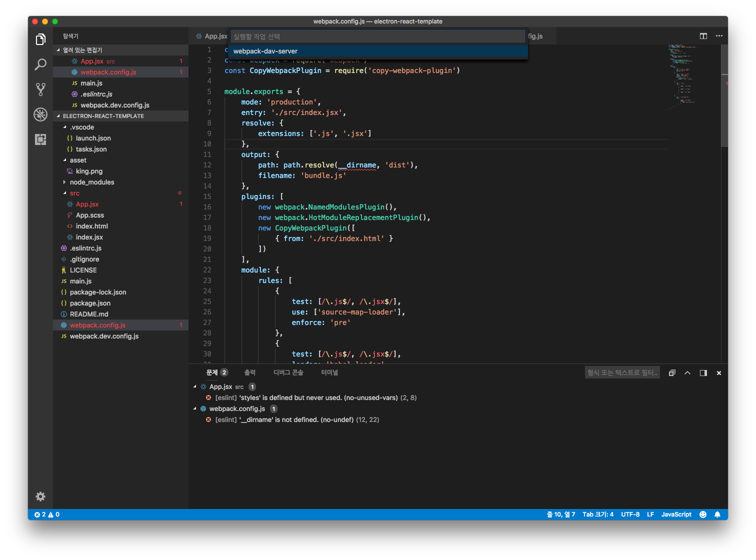
Task: Open package-lock.json in the file tree
Action: click(120, 292)
